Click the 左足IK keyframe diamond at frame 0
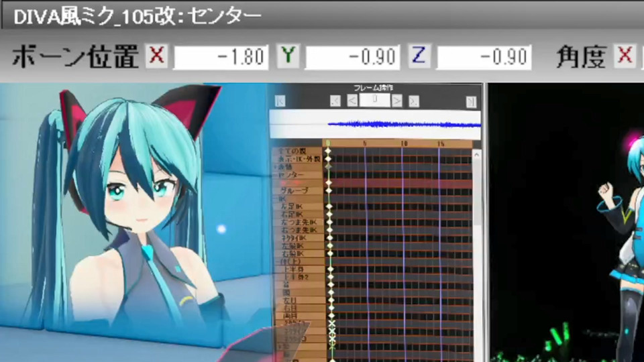Screen dimensions: 644x362 pos(329,206)
